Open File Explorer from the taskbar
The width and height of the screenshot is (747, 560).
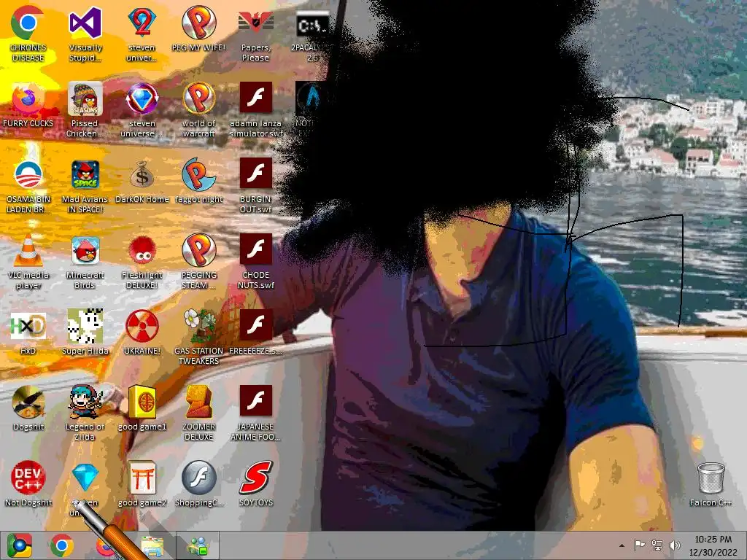pyautogui.click(x=152, y=547)
